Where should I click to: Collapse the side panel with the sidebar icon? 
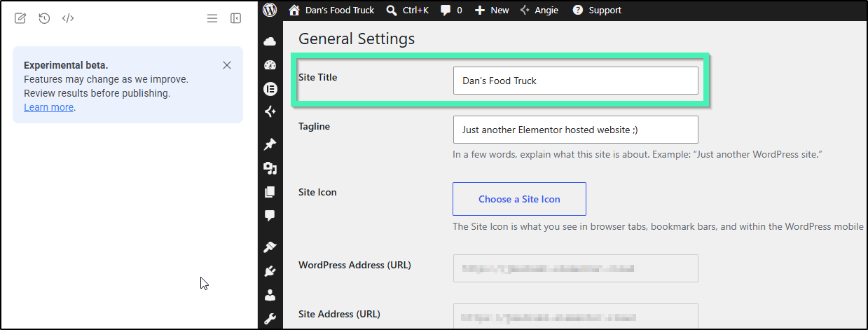click(x=235, y=18)
